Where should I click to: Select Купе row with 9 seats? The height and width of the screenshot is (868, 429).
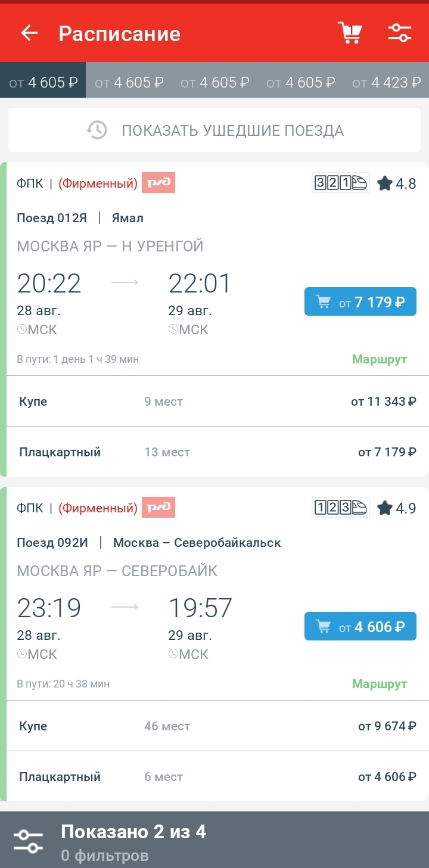click(217, 402)
